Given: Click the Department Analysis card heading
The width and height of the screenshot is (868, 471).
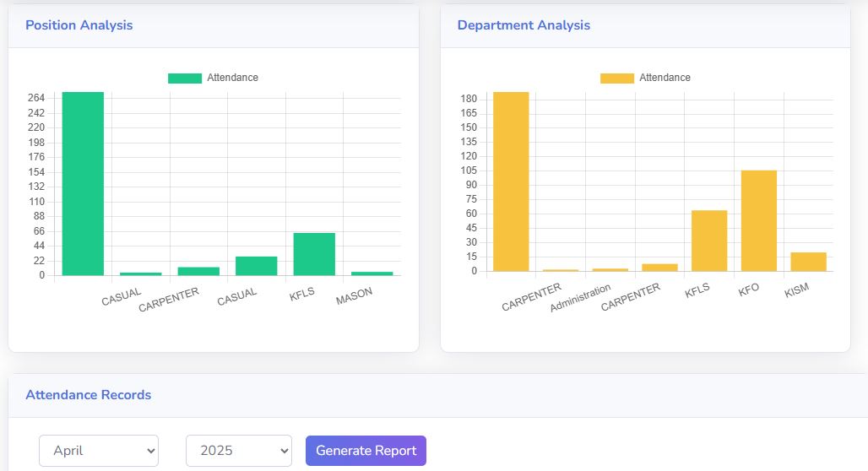Looking at the screenshot, I should [x=524, y=25].
